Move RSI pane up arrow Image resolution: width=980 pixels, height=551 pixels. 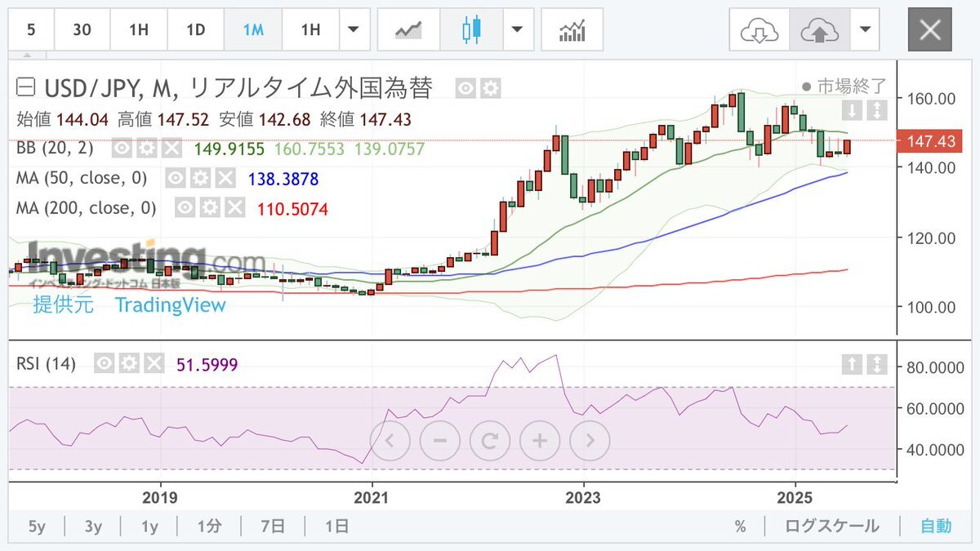click(x=852, y=364)
